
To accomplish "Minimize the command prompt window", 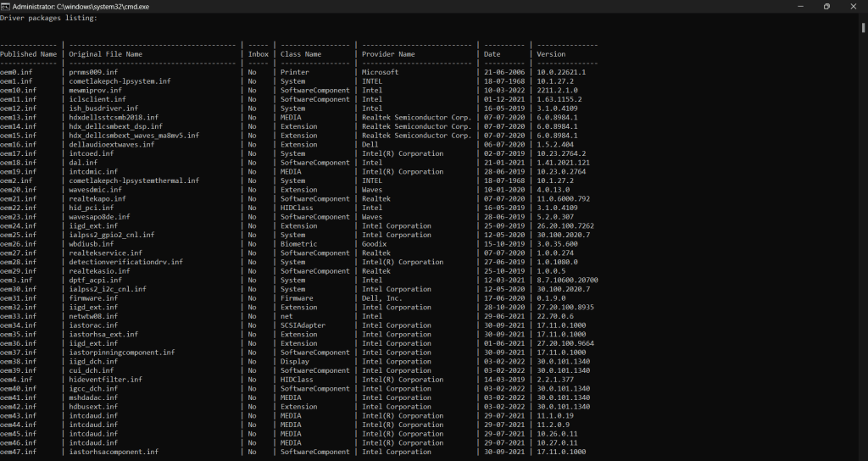I will pyautogui.click(x=800, y=7).
